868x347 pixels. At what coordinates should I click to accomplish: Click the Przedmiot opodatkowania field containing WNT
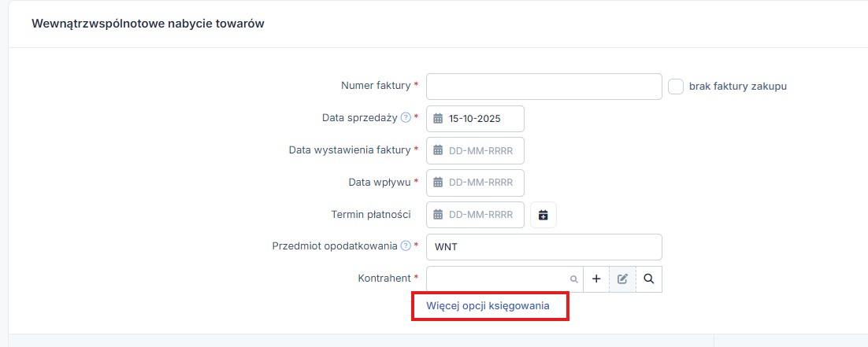click(x=543, y=246)
